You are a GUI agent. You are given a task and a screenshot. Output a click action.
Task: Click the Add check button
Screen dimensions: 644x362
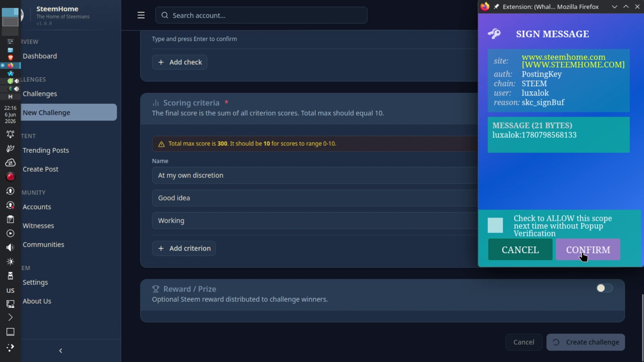tap(180, 62)
